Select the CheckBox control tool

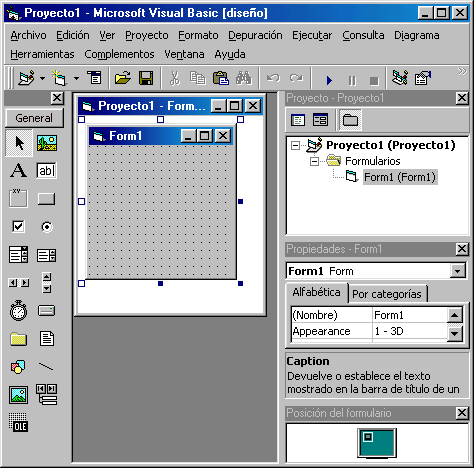point(18,227)
